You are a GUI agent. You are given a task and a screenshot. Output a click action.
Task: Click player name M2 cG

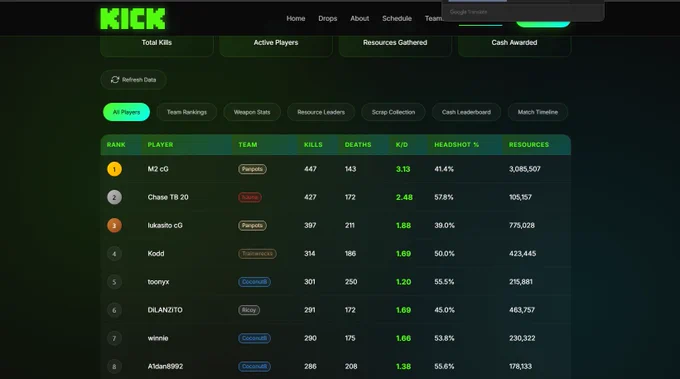coord(158,169)
